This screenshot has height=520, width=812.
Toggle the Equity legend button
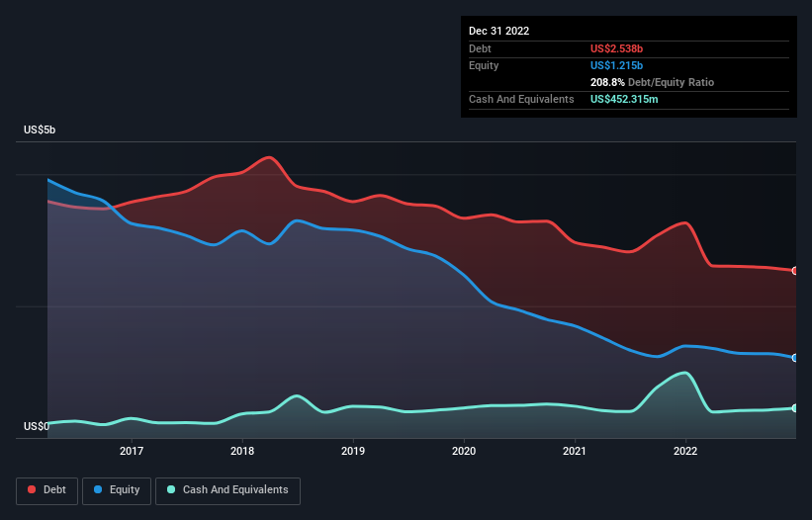point(117,490)
